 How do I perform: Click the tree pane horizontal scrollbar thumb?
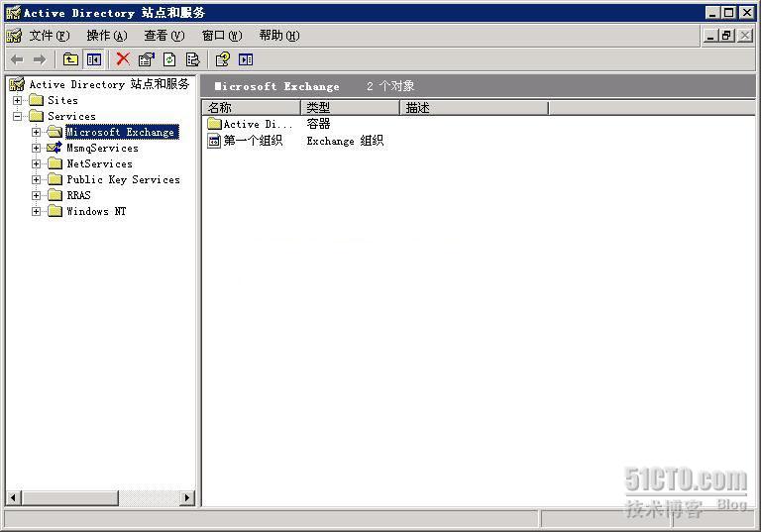70,497
